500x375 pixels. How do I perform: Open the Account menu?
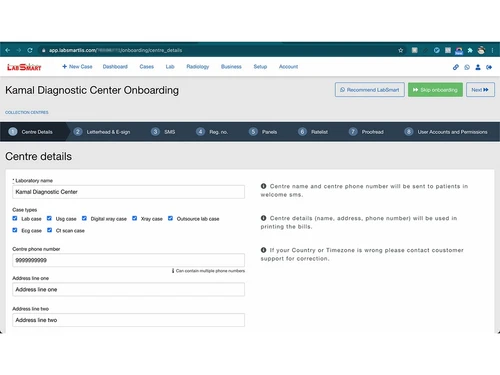[x=288, y=67]
